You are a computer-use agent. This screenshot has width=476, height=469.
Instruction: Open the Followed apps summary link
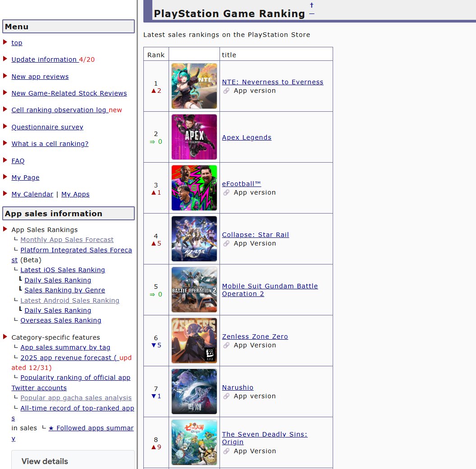(91, 428)
